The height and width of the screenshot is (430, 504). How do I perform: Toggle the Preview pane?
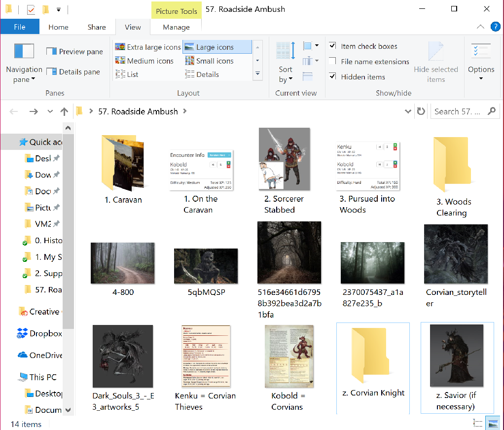click(75, 51)
